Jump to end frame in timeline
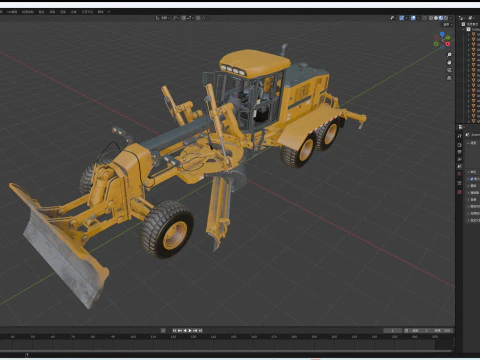This screenshot has height=360, width=480. click(x=200, y=330)
